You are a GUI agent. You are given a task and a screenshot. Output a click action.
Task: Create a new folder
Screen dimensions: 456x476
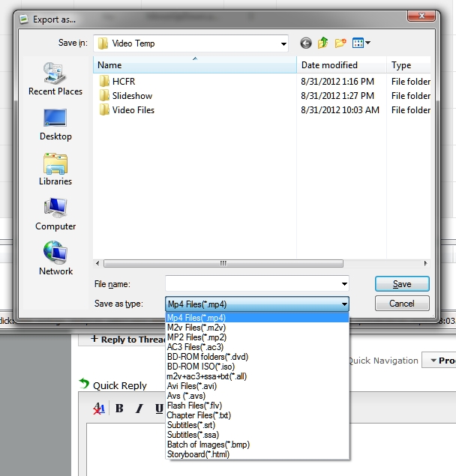tap(340, 43)
